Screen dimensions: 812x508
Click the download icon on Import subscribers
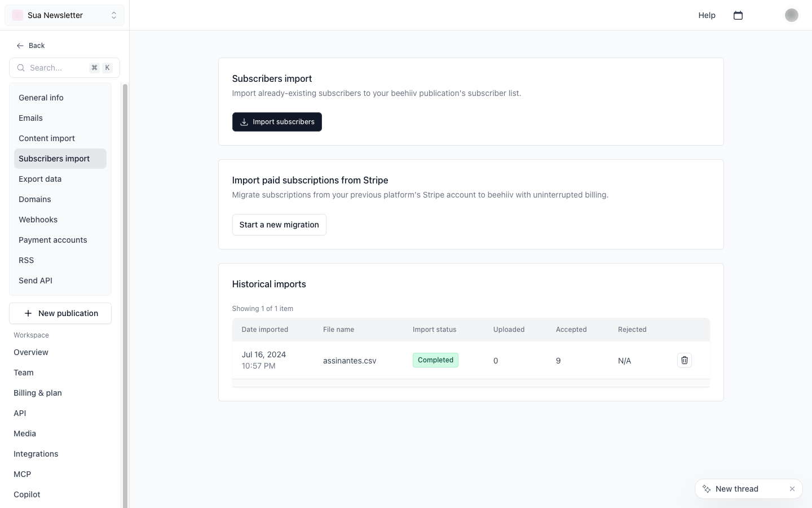[244, 122]
